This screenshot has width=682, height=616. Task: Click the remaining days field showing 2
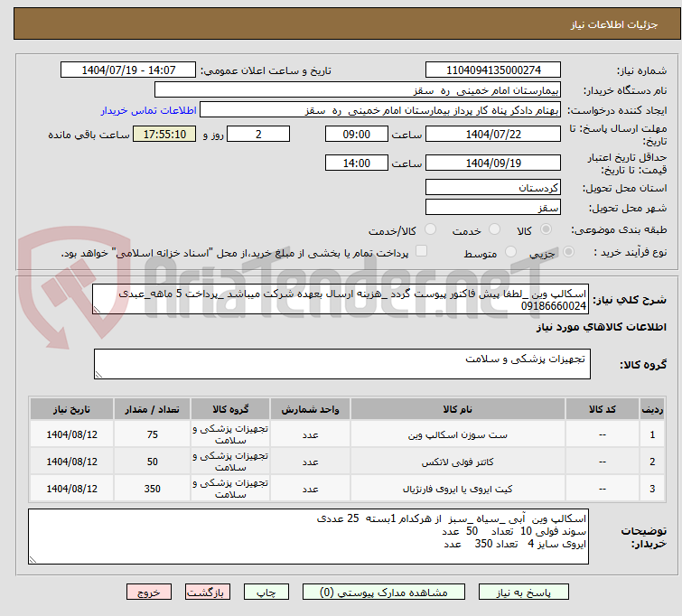[x=258, y=134]
